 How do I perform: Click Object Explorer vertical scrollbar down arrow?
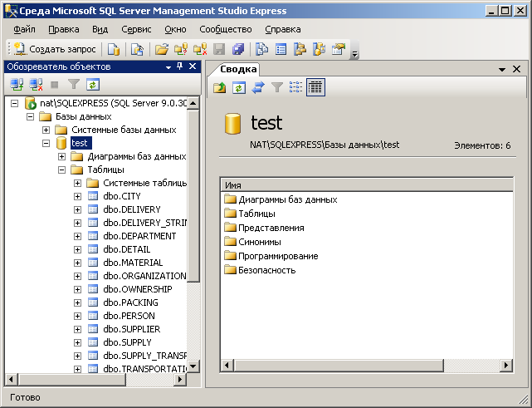click(x=193, y=366)
